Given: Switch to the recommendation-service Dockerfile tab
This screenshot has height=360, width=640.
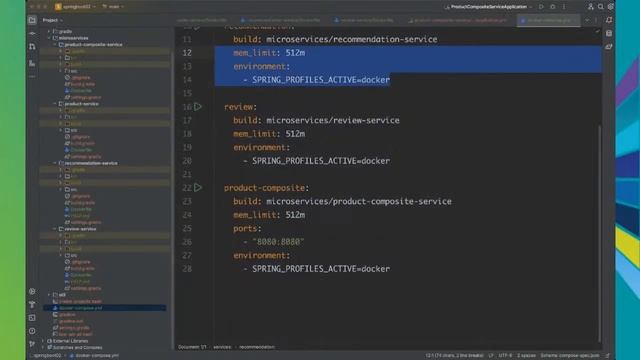Looking at the screenshot, I should [280, 20].
